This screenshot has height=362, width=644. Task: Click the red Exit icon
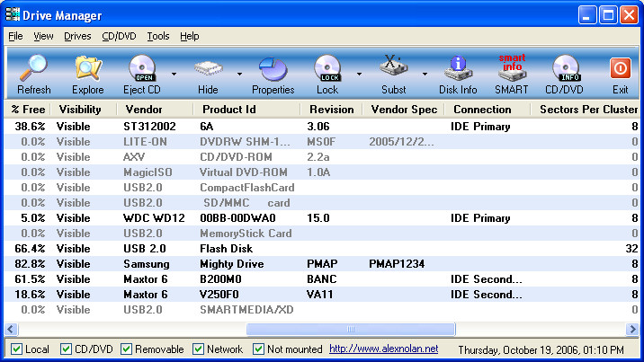(621, 68)
